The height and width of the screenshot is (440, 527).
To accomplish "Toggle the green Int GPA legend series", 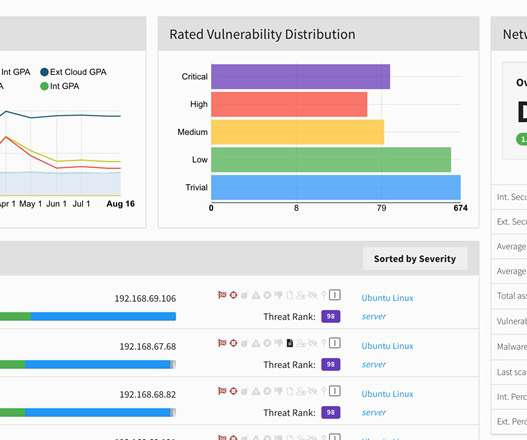I will (60, 86).
